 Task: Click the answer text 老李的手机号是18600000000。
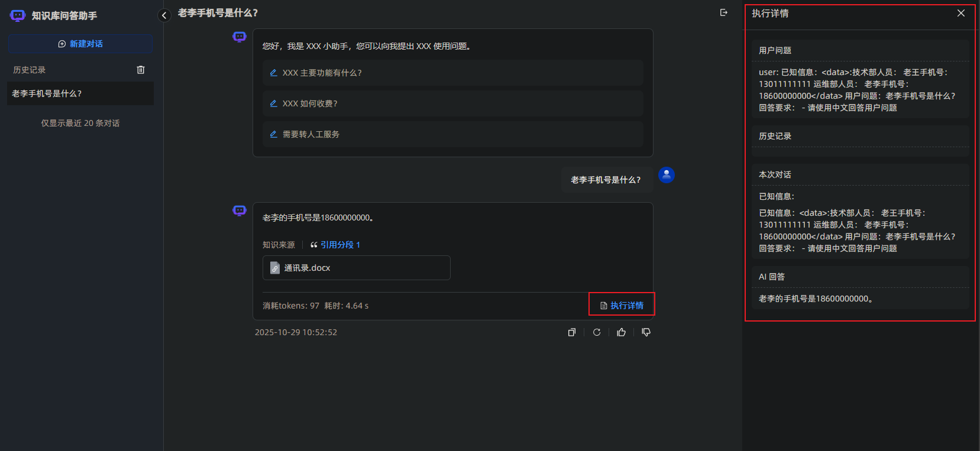tap(319, 218)
